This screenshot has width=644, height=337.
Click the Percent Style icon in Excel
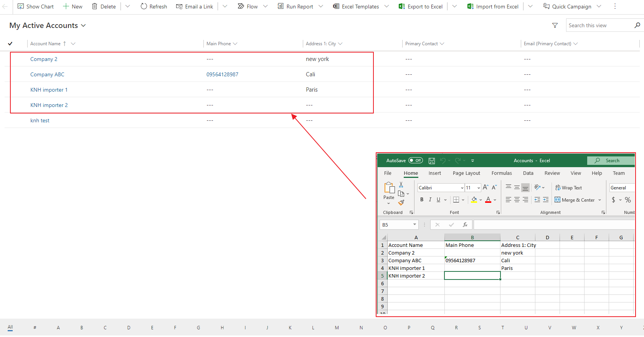(x=628, y=200)
